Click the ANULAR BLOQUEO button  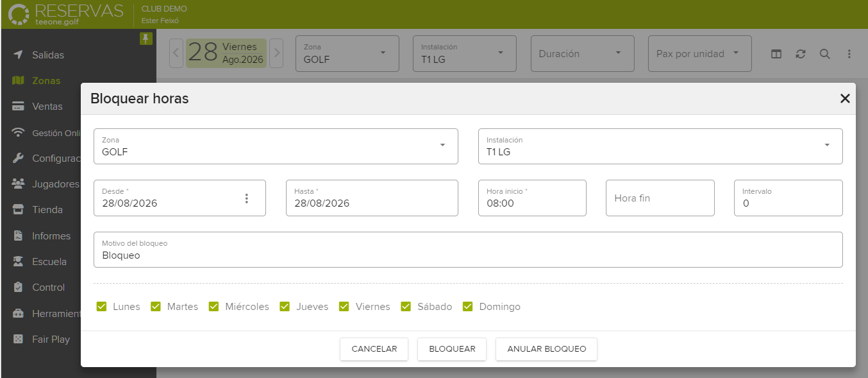546,349
